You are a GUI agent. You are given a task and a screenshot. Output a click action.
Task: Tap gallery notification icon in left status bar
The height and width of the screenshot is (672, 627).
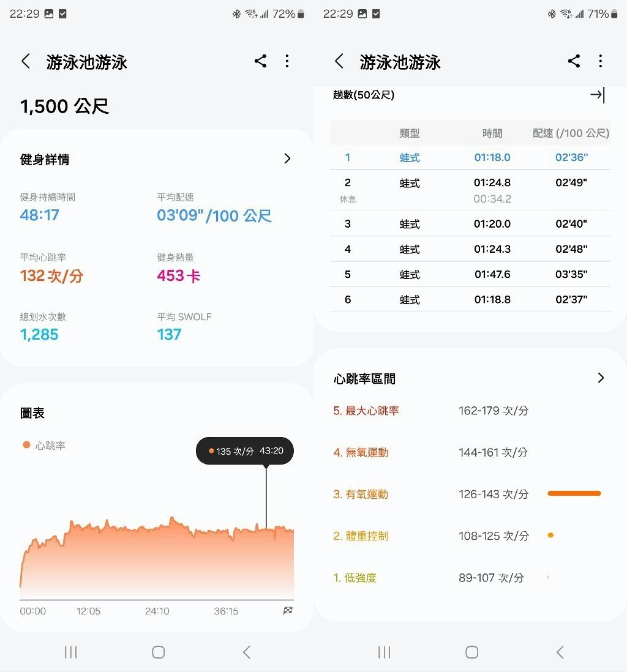click(x=49, y=14)
